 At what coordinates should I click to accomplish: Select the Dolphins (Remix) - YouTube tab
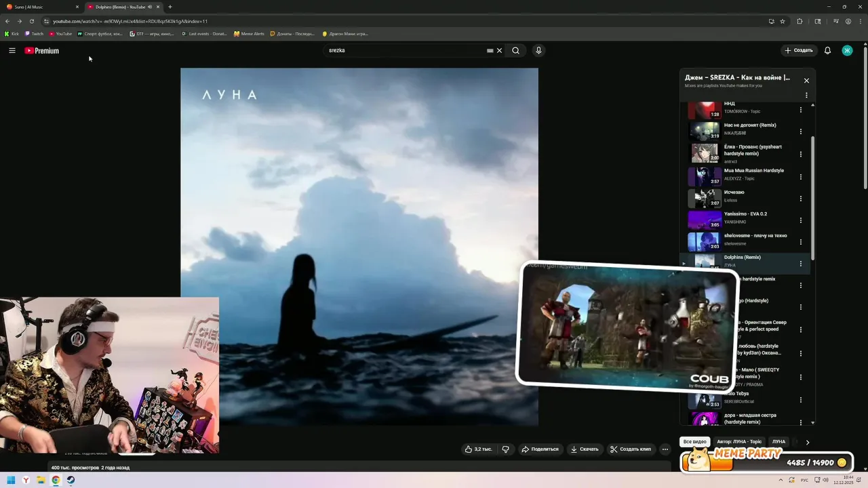(x=123, y=7)
